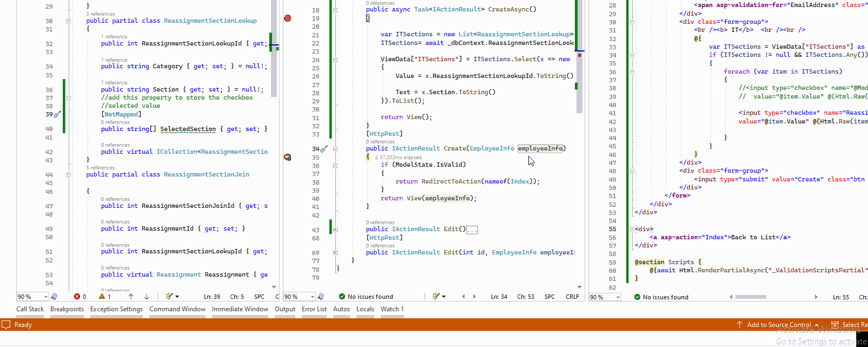Screen dimensions: 868x347
Task: Collapse the if ModelState.IsValid block
Action: pyautogui.click(x=335, y=165)
